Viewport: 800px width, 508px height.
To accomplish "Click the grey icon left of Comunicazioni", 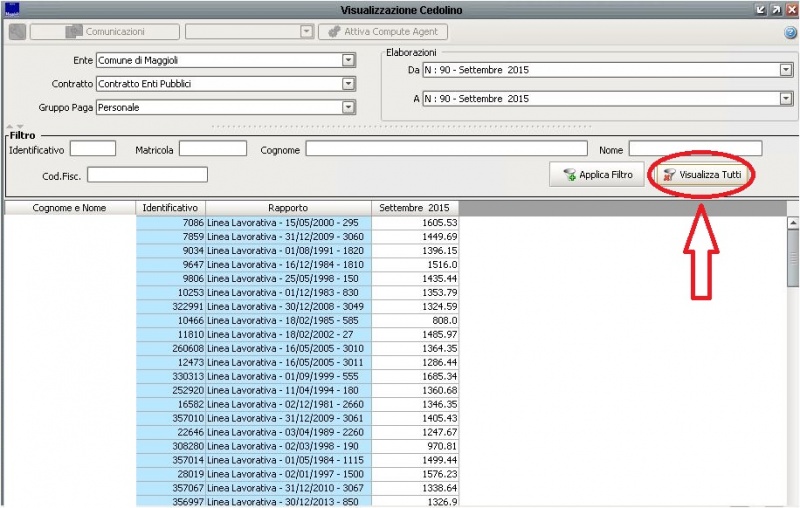I will click(17, 32).
